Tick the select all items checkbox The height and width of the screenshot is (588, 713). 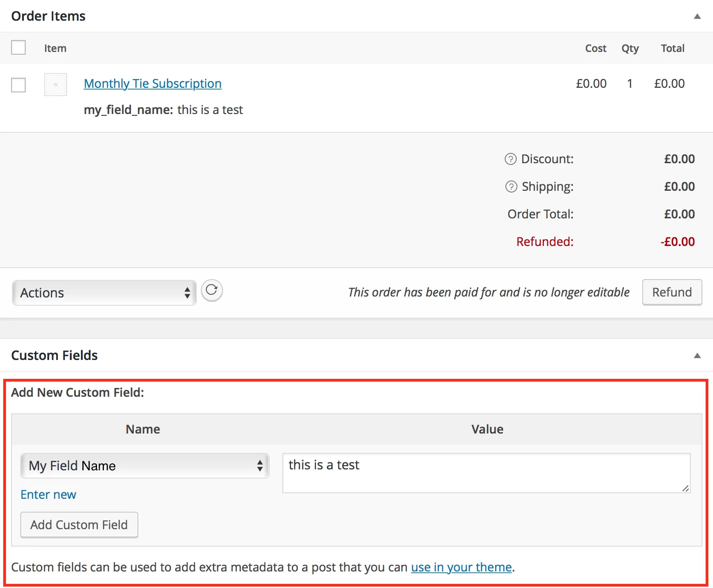(18, 48)
